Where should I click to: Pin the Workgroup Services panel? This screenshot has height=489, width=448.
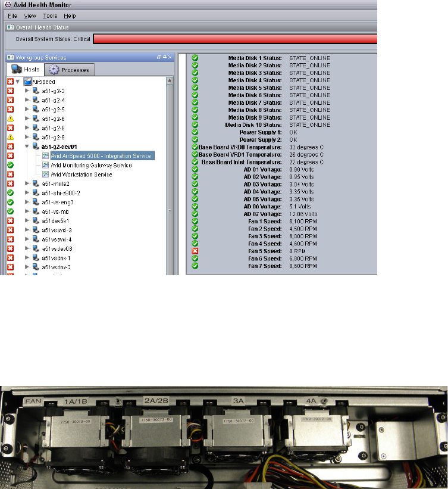(x=164, y=57)
